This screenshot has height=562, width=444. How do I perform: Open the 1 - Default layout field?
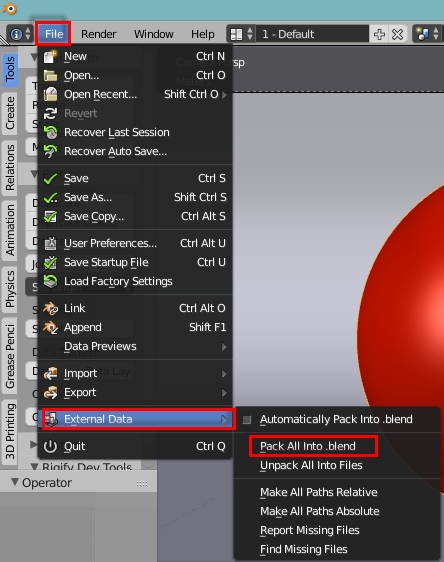pyautogui.click(x=312, y=34)
